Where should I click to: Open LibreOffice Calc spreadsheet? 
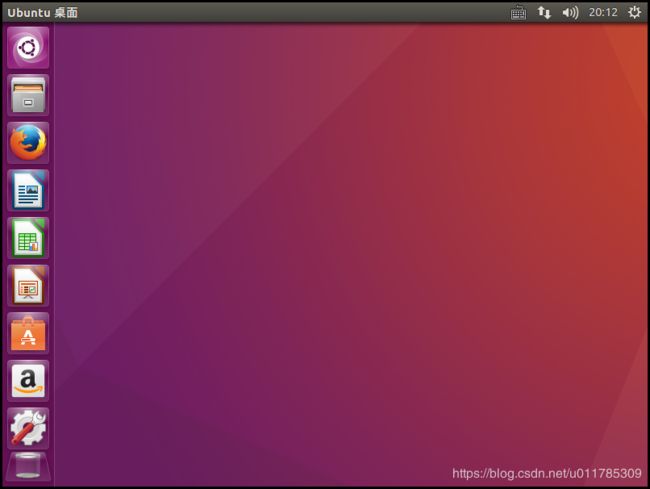[28, 238]
